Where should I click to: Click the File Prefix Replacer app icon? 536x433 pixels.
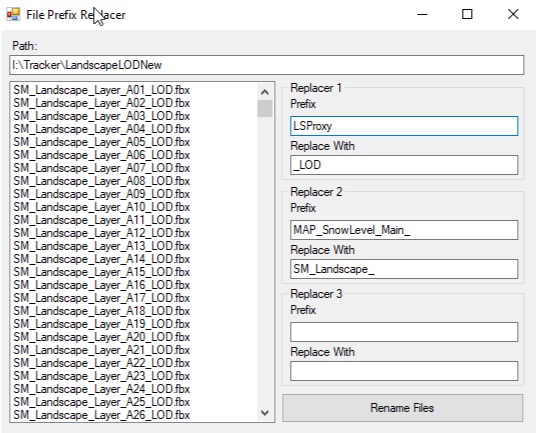[x=13, y=14]
